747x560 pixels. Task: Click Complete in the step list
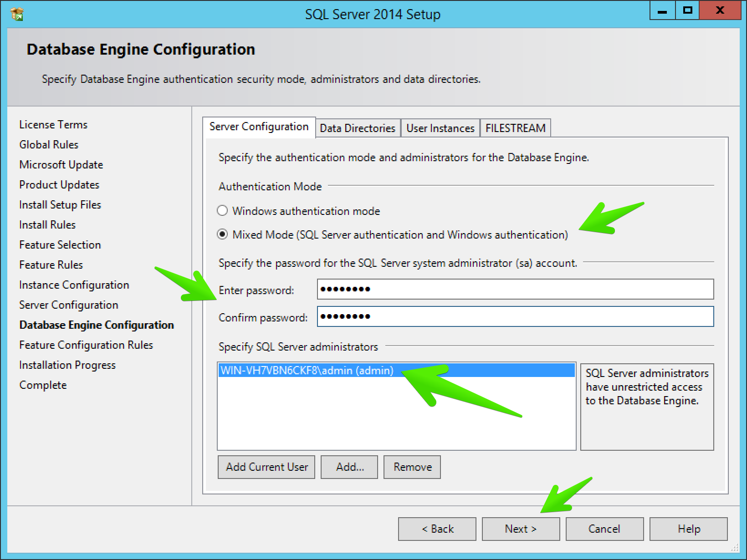coord(43,385)
